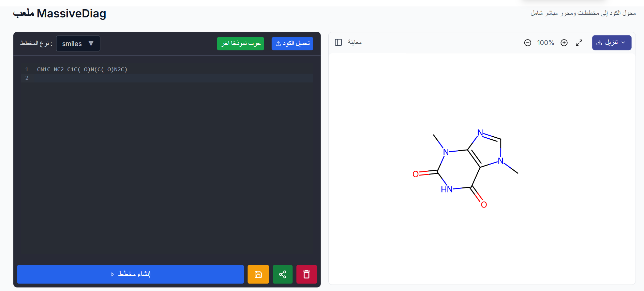Open the smiles diagram type dropdown
This screenshot has height=291, width=644.
[78, 44]
